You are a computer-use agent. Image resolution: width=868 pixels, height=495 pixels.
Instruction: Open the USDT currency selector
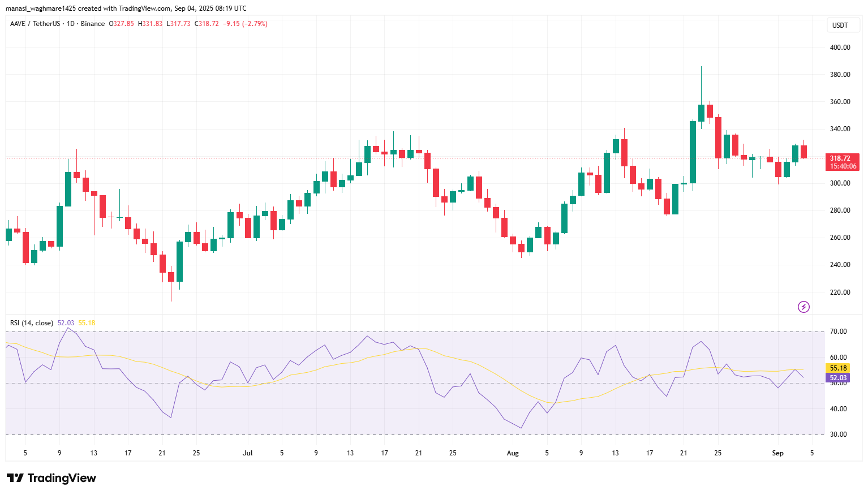(x=840, y=25)
